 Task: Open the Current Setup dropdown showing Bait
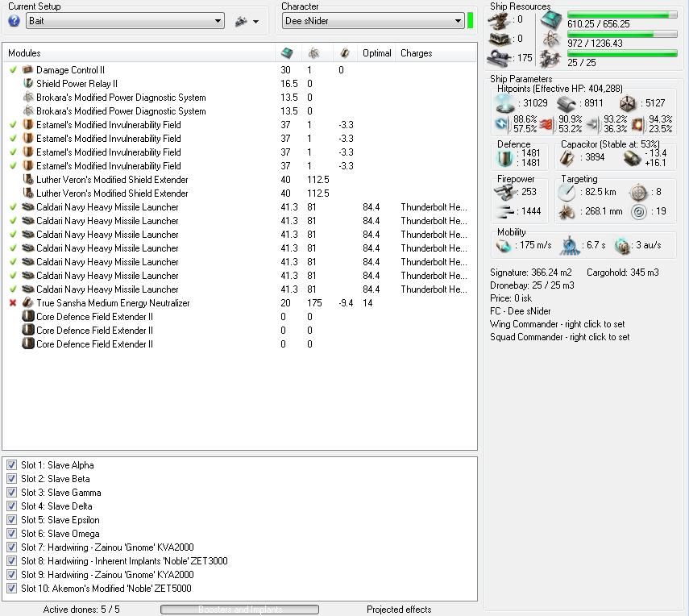[125, 21]
